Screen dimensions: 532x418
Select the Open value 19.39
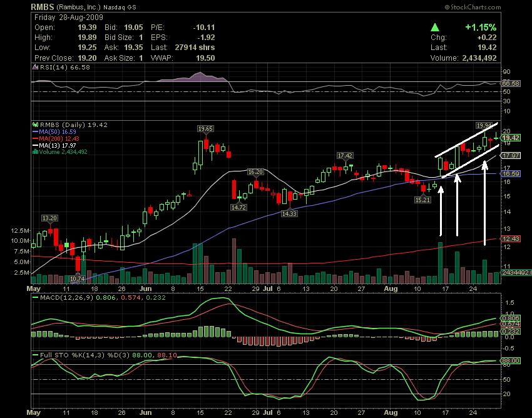tap(87, 28)
